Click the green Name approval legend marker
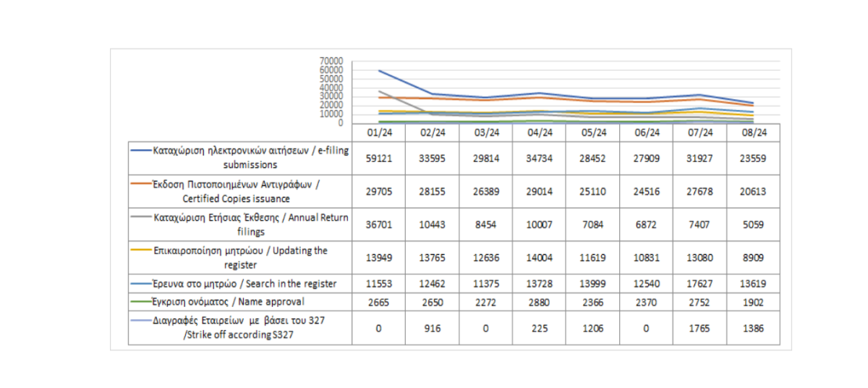This screenshot has width=868, height=388. pyautogui.click(x=142, y=302)
